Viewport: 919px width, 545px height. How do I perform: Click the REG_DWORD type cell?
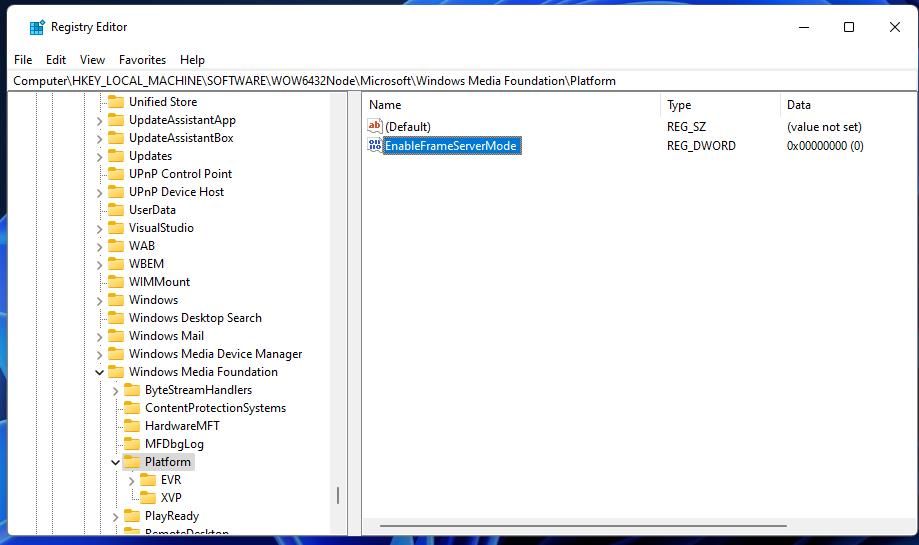[x=701, y=145]
